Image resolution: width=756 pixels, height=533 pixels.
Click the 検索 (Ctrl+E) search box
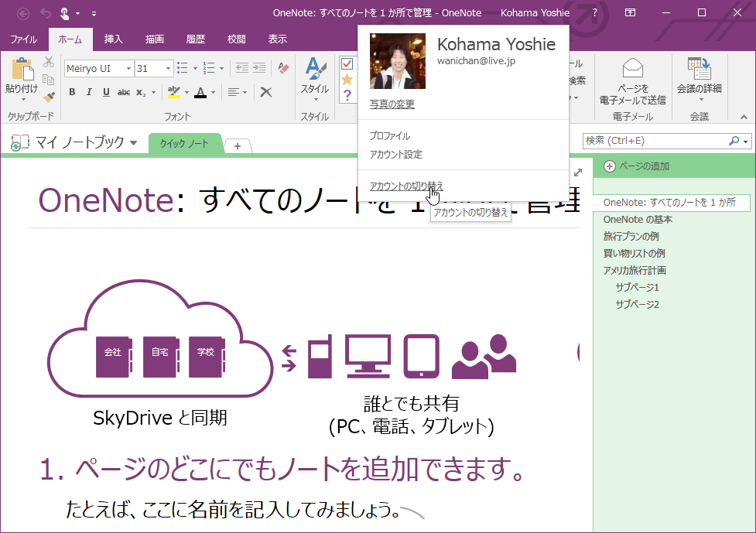click(655, 141)
